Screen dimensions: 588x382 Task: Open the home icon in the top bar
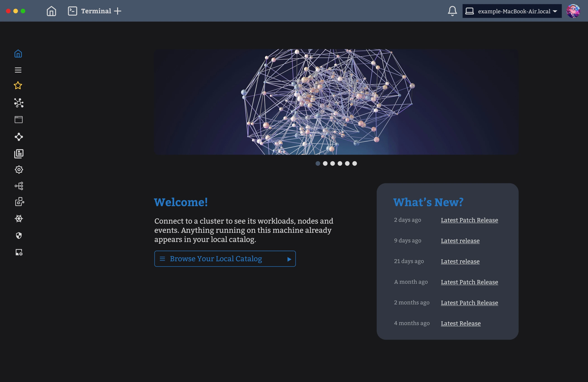click(x=51, y=11)
